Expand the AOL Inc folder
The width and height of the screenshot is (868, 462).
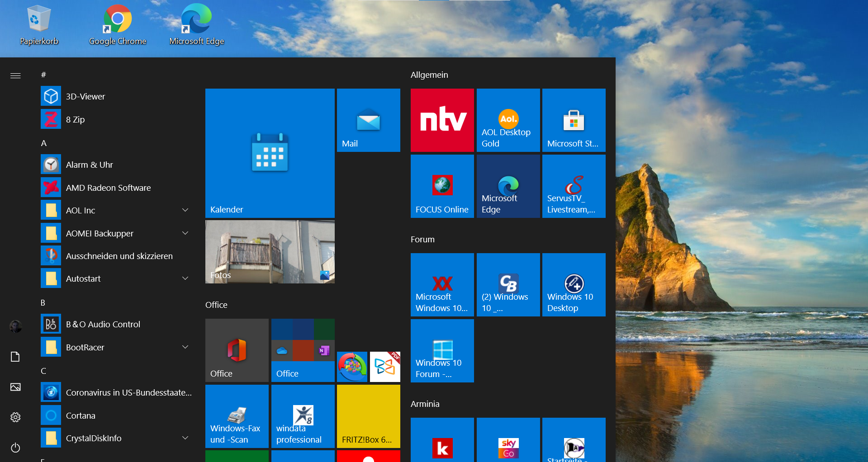coord(116,210)
